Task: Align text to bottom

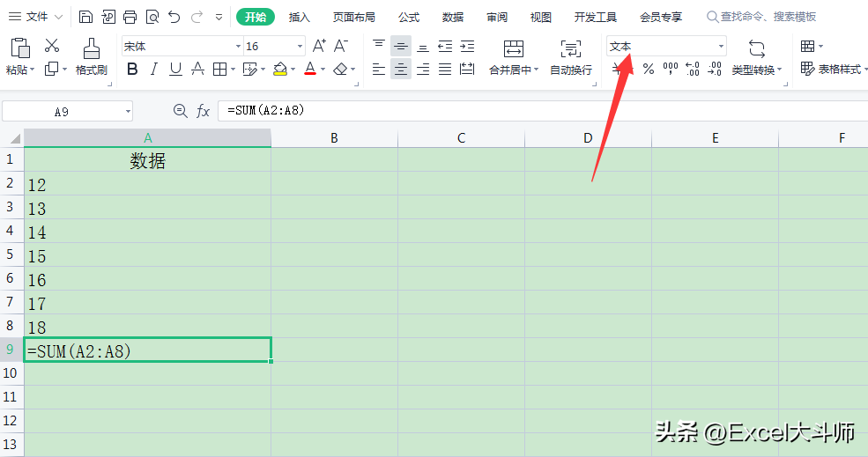Action: click(423, 47)
